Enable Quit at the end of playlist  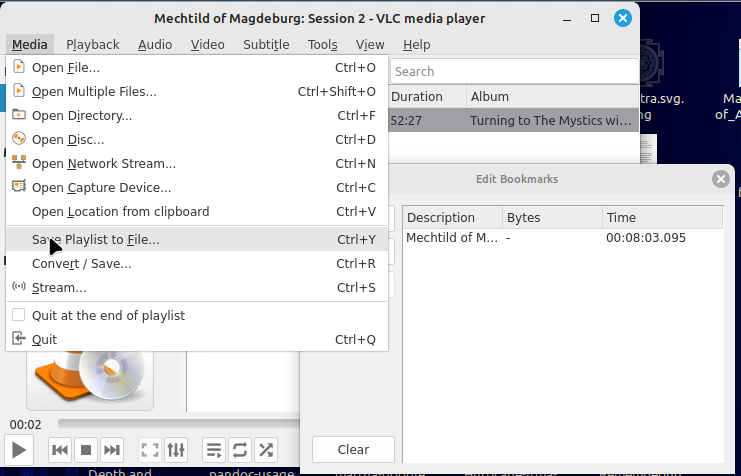(18, 315)
